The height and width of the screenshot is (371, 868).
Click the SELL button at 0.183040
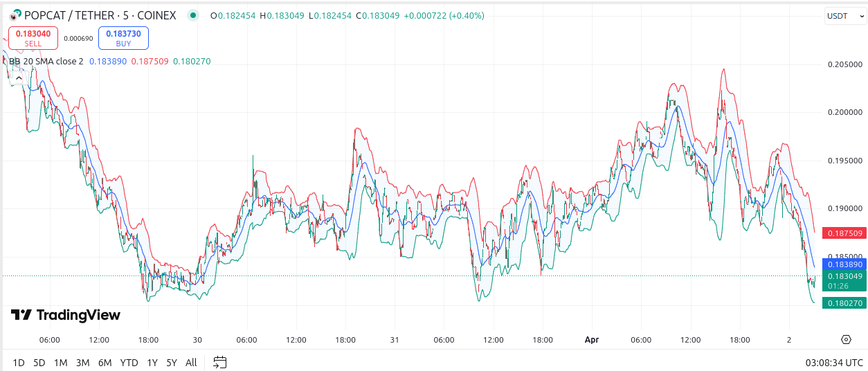33,38
